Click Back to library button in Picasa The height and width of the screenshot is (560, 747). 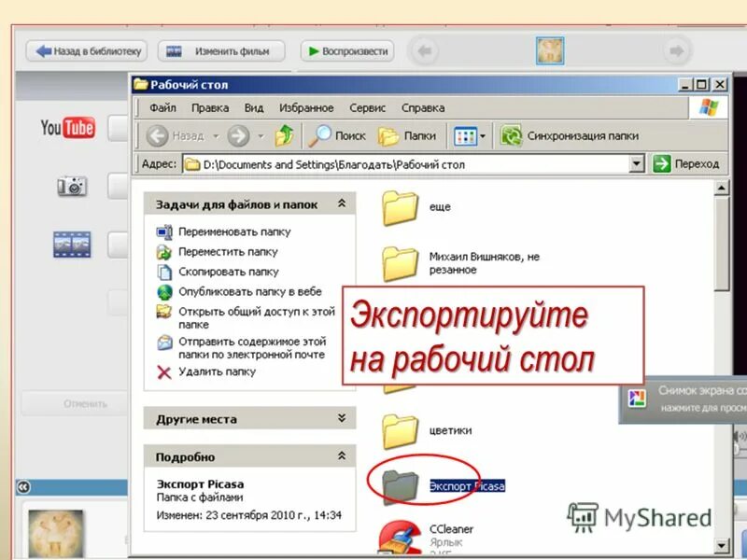[87, 51]
